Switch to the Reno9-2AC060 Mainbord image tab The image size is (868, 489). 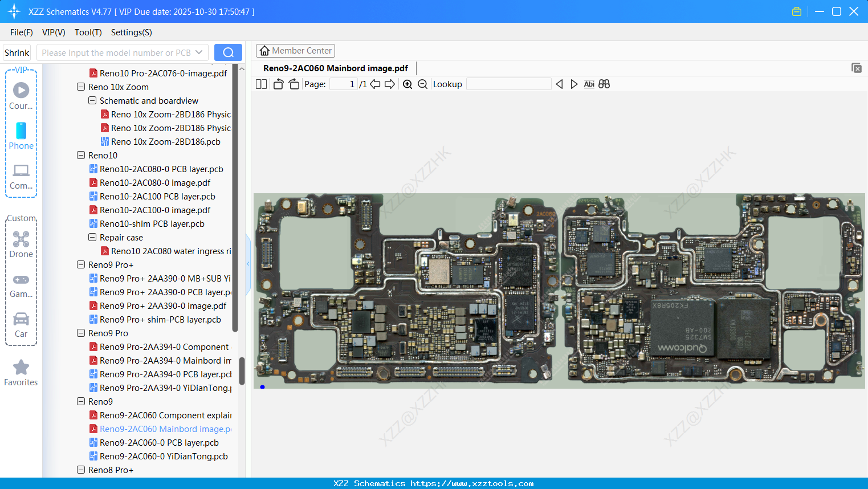click(336, 68)
